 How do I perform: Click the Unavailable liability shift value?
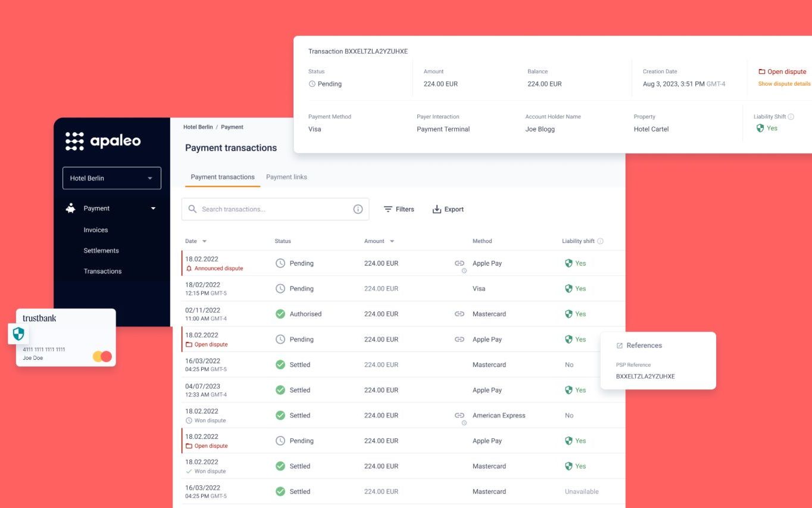coord(582,492)
